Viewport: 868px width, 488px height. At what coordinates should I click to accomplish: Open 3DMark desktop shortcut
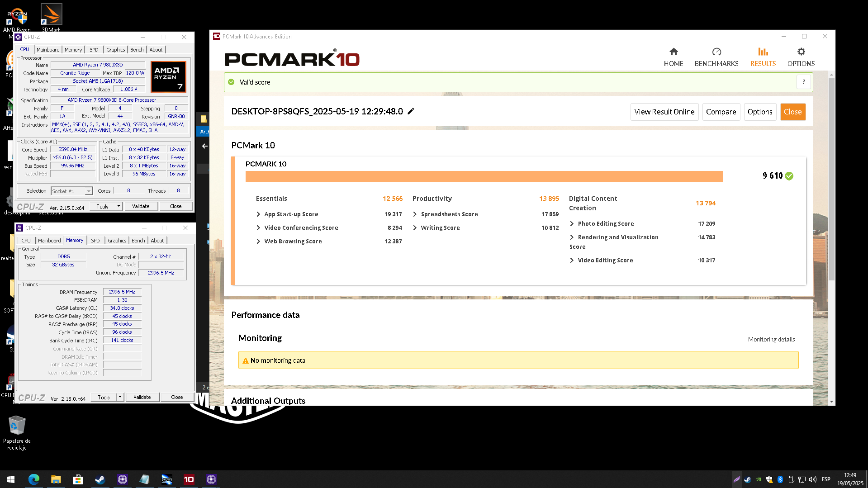click(x=51, y=17)
